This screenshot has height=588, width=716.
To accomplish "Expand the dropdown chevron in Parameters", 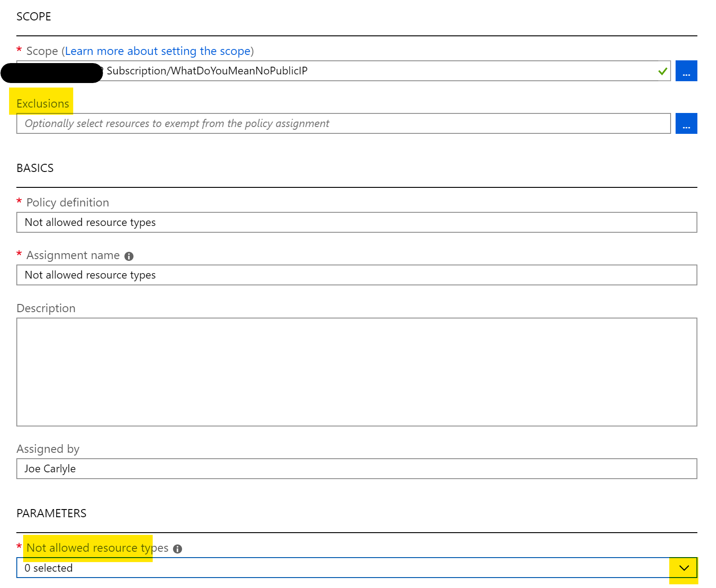I will (x=684, y=568).
